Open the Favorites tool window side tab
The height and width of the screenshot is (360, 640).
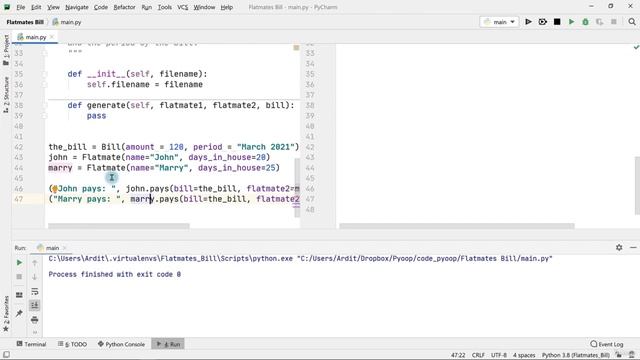pos(6,313)
